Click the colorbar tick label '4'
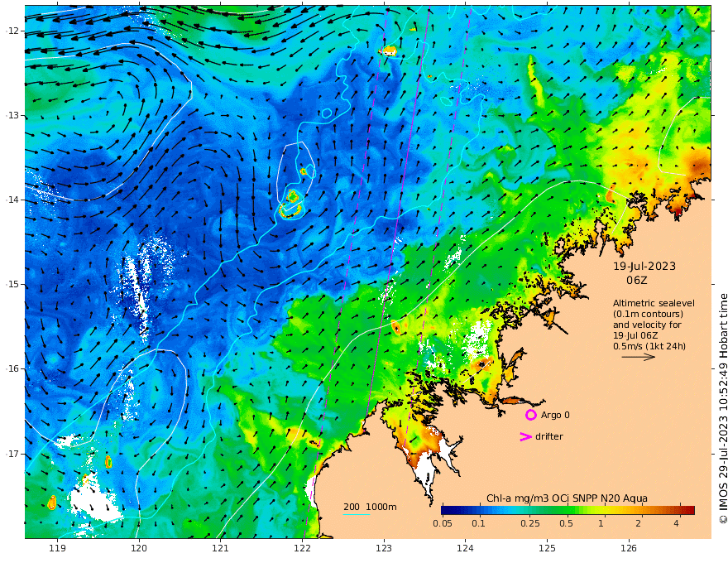This screenshot has width=728, height=563. (x=676, y=523)
